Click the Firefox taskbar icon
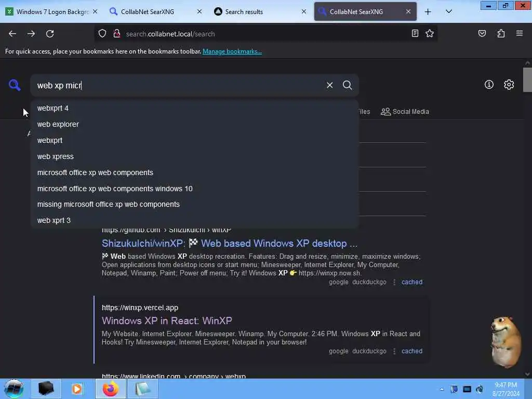The image size is (532, 399). pos(110,389)
